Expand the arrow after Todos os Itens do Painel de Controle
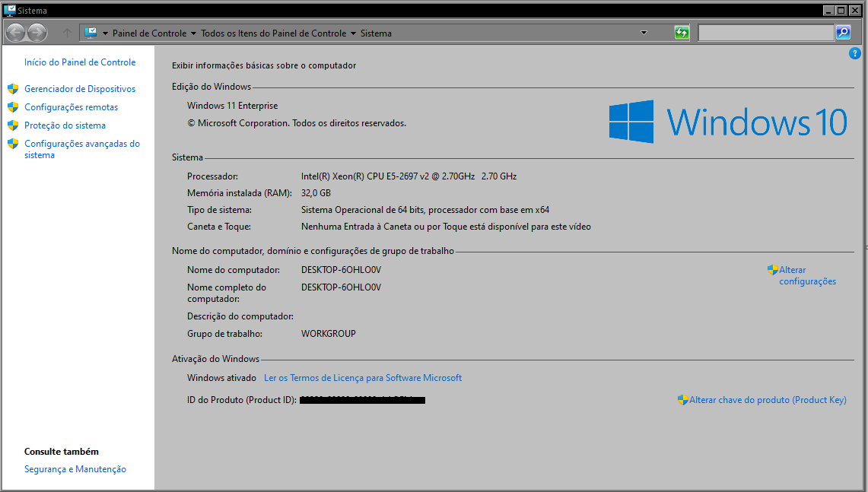The image size is (868, 492). pyautogui.click(x=353, y=33)
